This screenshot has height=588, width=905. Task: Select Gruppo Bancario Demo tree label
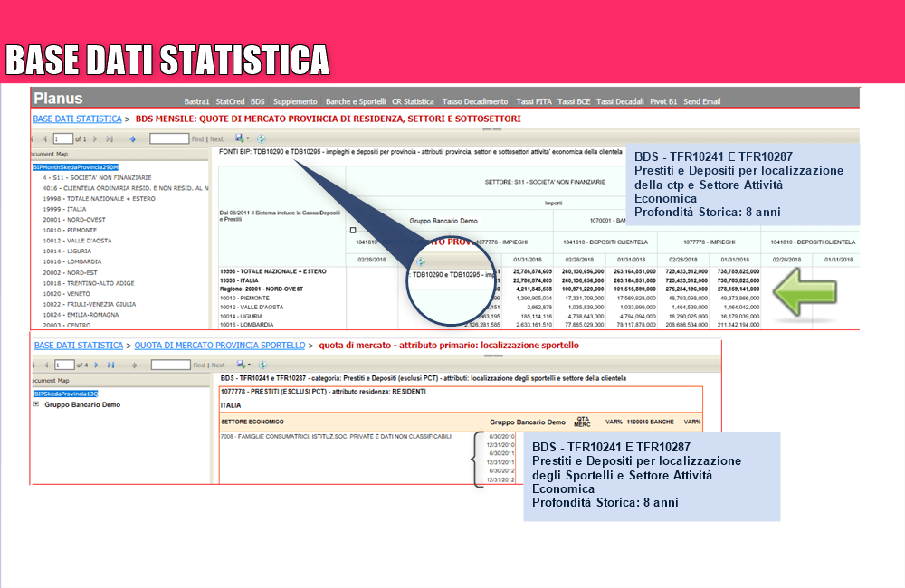[x=82, y=404]
